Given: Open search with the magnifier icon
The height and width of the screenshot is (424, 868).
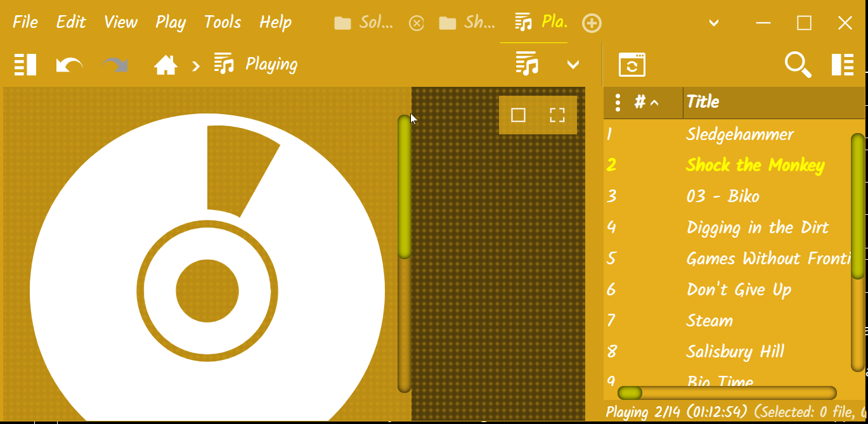Looking at the screenshot, I should point(798,65).
